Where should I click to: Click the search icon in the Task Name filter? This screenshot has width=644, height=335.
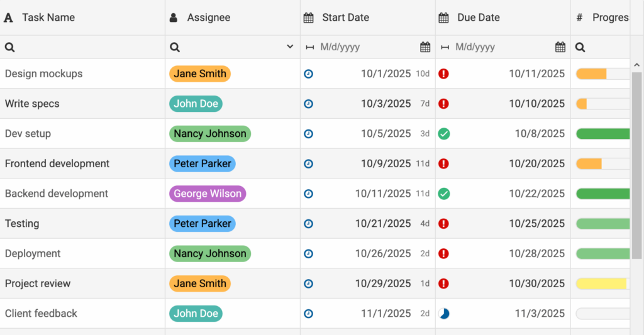pyautogui.click(x=9, y=47)
